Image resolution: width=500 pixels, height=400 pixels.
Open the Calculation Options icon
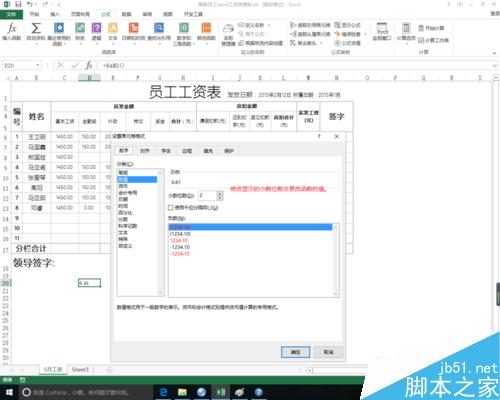pyautogui.click(x=406, y=32)
